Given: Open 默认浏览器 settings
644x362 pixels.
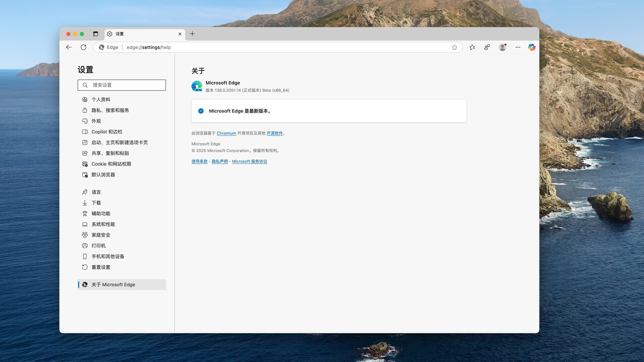Looking at the screenshot, I should pos(122,175).
